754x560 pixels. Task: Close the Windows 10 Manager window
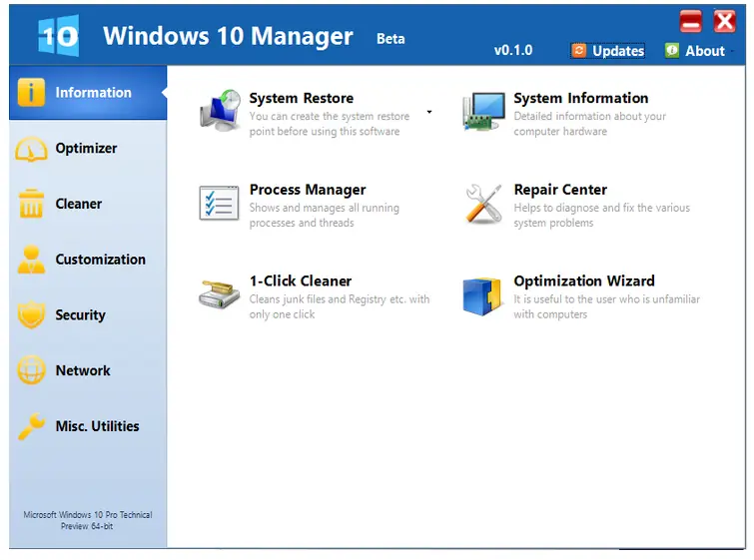click(724, 22)
